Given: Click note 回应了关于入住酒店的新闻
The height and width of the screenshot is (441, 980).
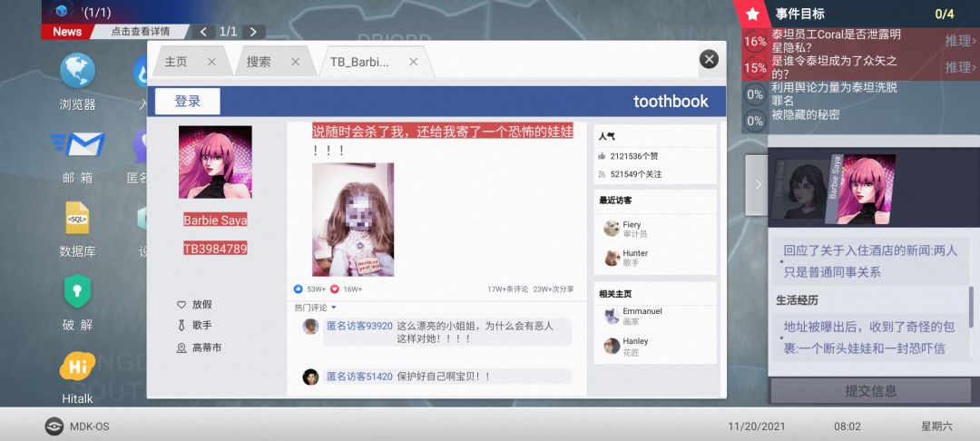Looking at the screenshot, I should coord(870,261).
